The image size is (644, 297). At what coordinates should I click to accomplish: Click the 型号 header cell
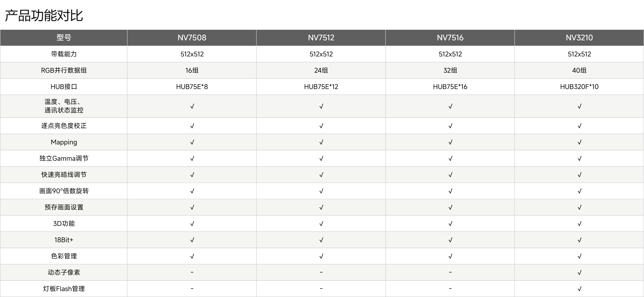(x=64, y=38)
